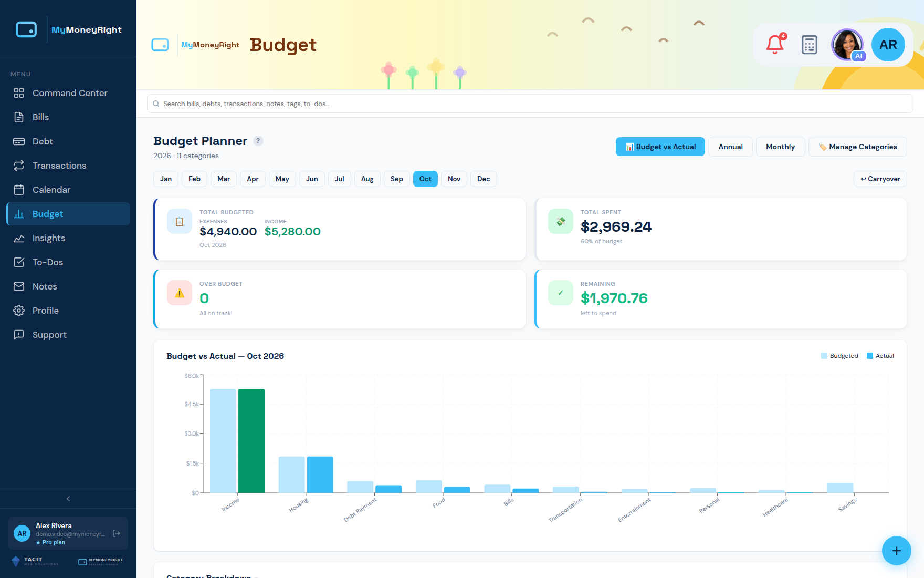Click the Housing actual bar in chart

pyautogui.click(x=320, y=474)
